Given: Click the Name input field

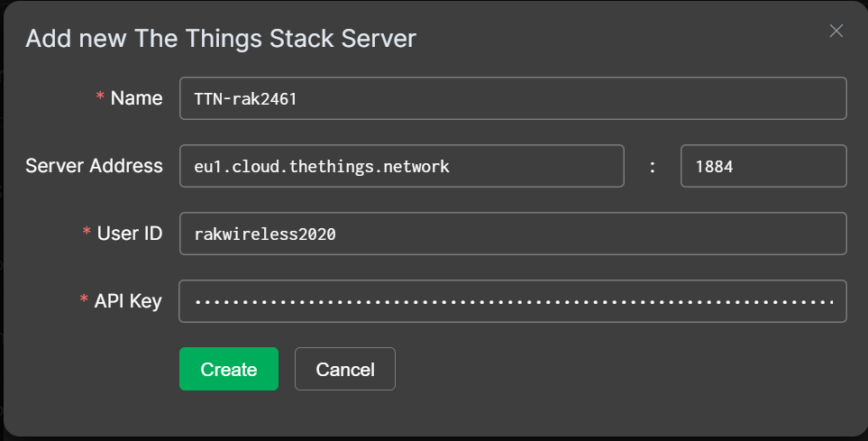Looking at the screenshot, I should (512, 98).
